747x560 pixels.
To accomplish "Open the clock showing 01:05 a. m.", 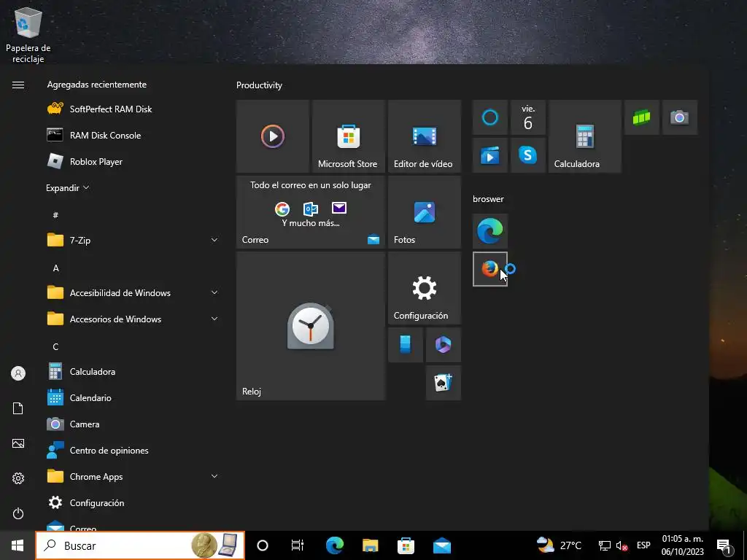I will pos(682,545).
